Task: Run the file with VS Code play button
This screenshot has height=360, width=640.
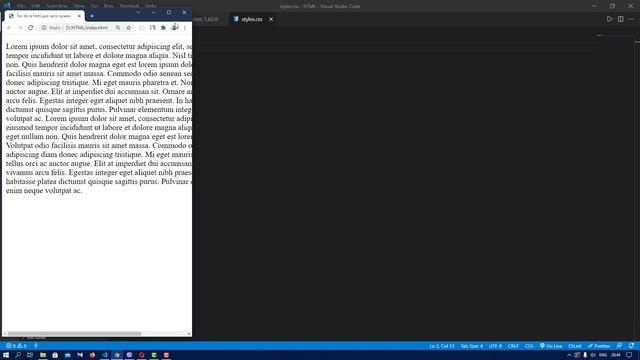Action: [609, 19]
